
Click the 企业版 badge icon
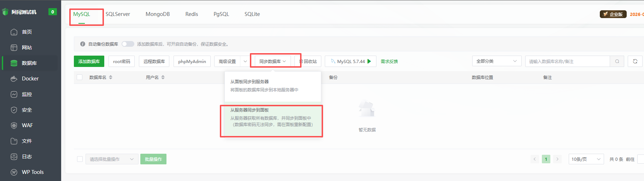pos(613,14)
